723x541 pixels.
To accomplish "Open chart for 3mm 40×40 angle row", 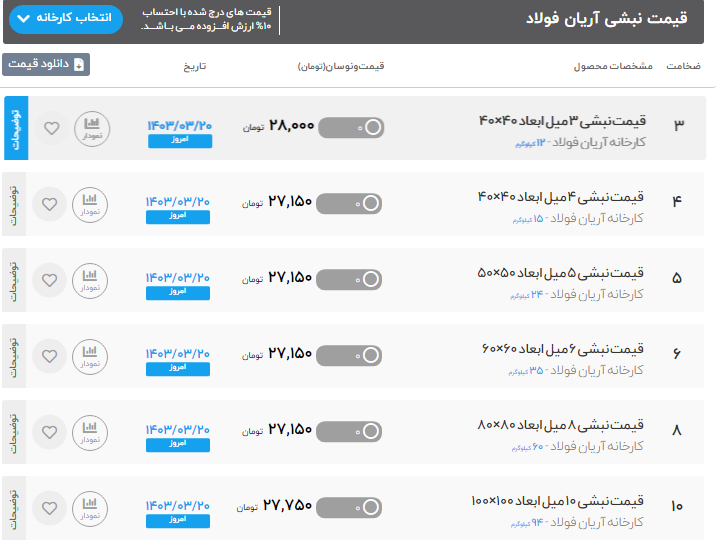I will (x=92, y=128).
